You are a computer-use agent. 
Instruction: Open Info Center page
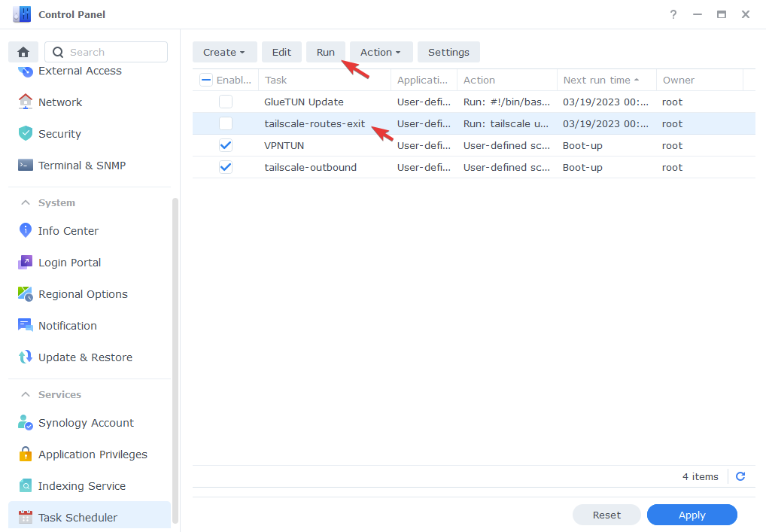pos(68,230)
